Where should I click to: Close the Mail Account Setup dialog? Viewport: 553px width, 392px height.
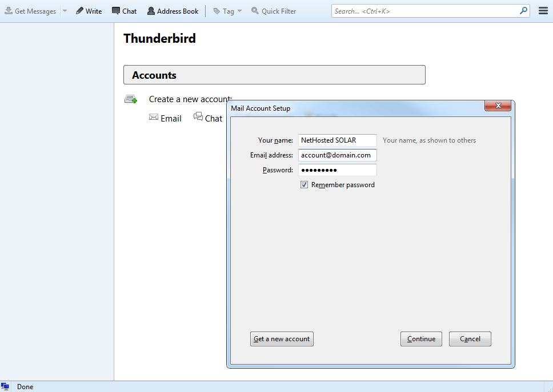pos(498,106)
